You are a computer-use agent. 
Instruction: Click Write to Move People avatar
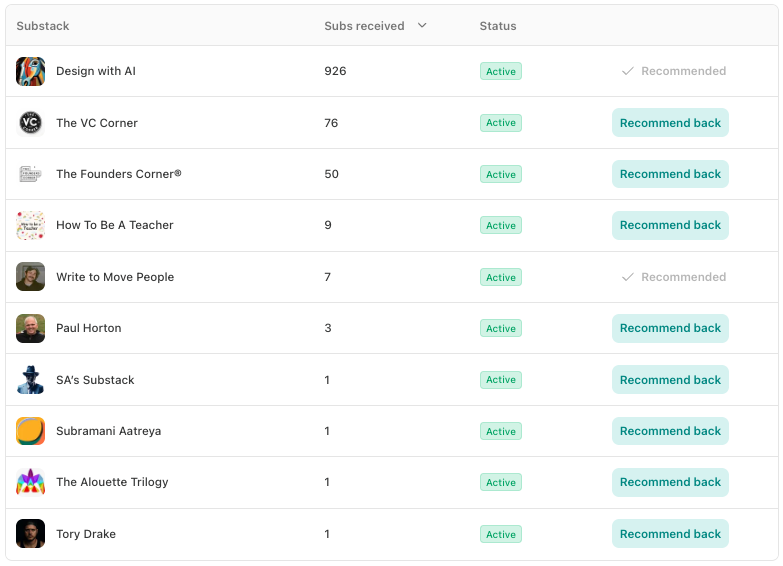coord(31,277)
